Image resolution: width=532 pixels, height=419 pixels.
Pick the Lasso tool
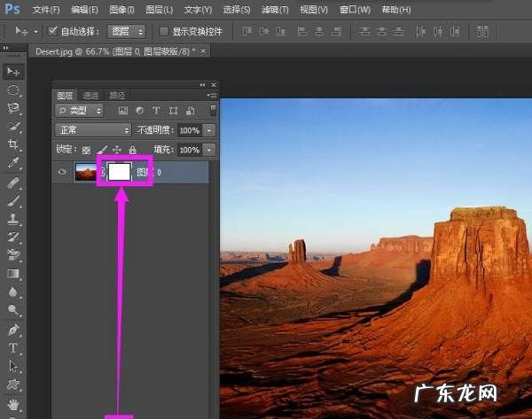point(13,108)
